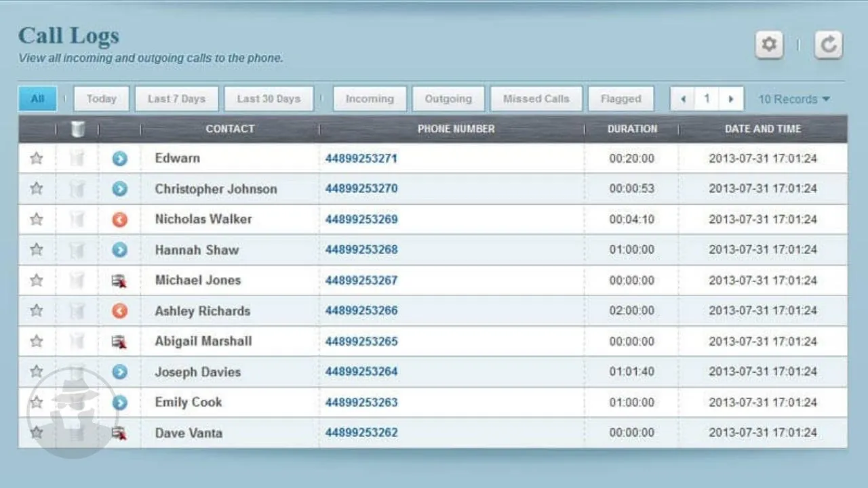This screenshot has width=868, height=488.
Task: Star the Michael Jones call
Action: (37, 281)
